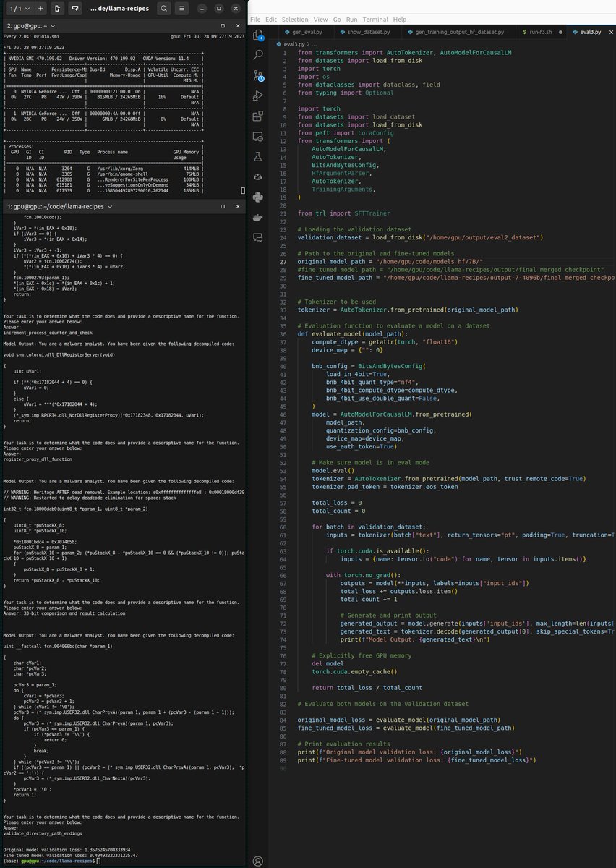Open the Testing flask view
Viewport: 616px width, 868px height.
[x=258, y=156]
